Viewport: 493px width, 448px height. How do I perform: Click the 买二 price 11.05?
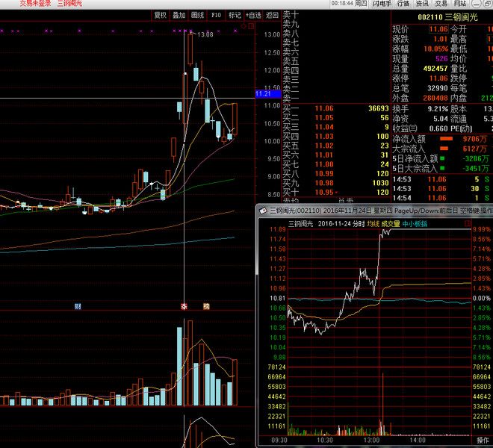(x=324, y=117)
